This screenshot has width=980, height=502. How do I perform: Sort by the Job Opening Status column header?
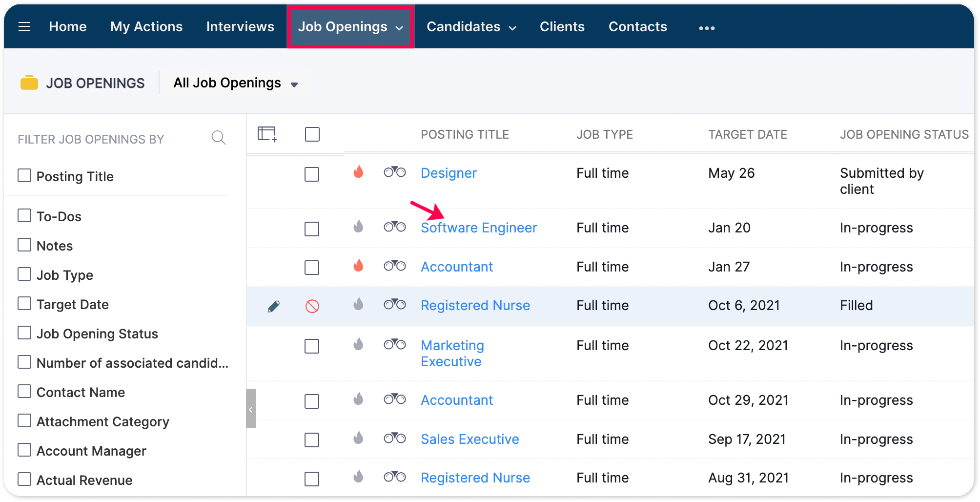pos(904,134)
